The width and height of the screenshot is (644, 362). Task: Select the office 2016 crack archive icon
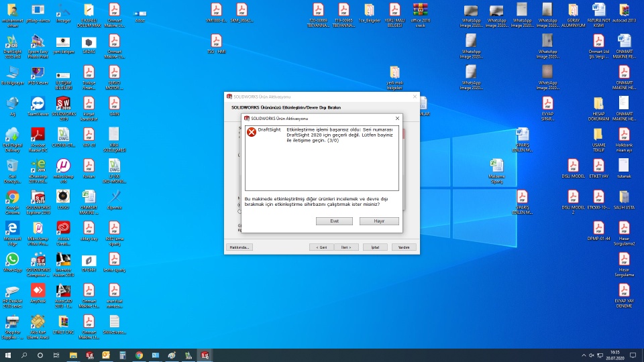coord(420,15)
